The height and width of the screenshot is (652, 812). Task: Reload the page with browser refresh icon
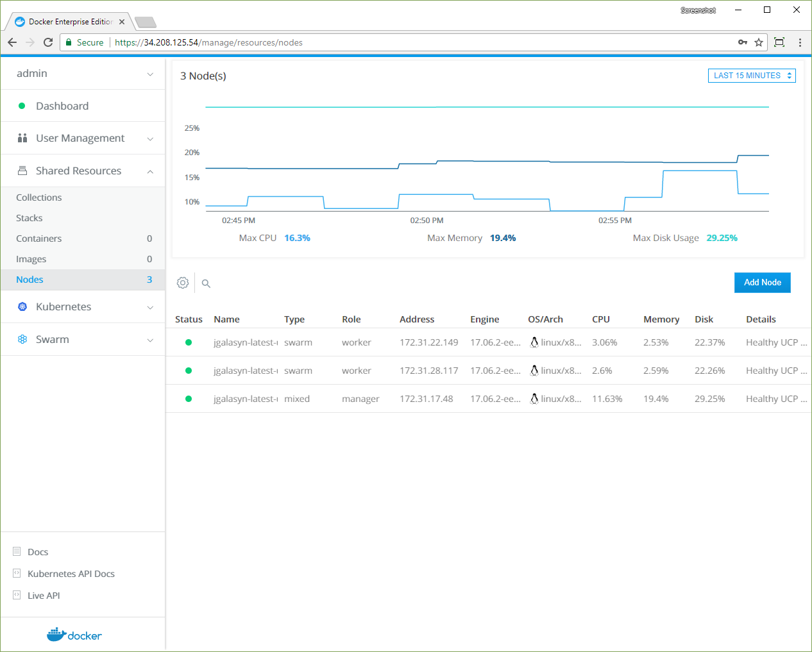(x=48, y=42)
